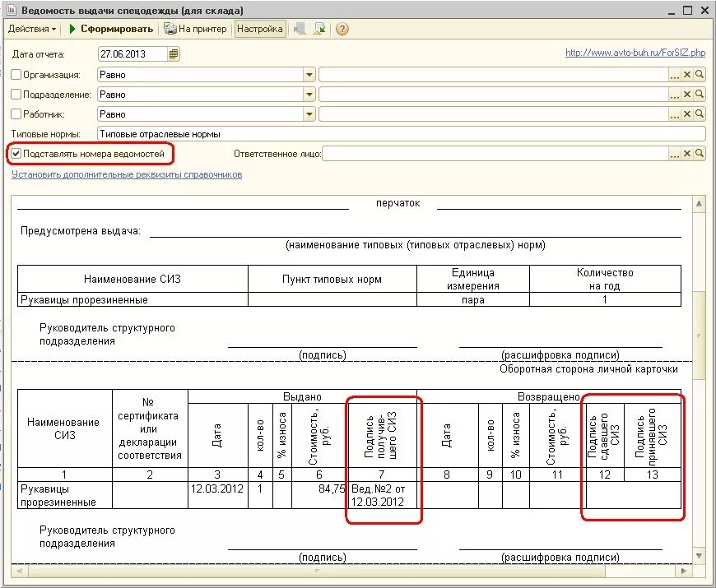Click the 'Подпись сдавшего СИЗ' column header

605,435
